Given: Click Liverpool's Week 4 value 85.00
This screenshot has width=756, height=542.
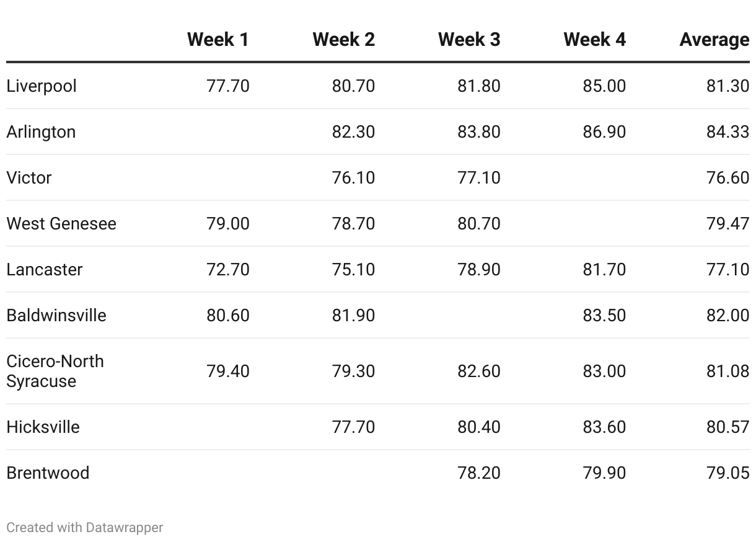Looking at the screenshot, I should (x=604, y=86).
